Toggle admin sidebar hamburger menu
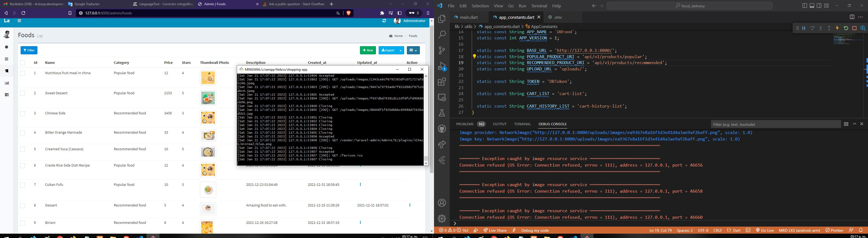Viewport: 868px width, 238px height. click(x=19, y=21)
